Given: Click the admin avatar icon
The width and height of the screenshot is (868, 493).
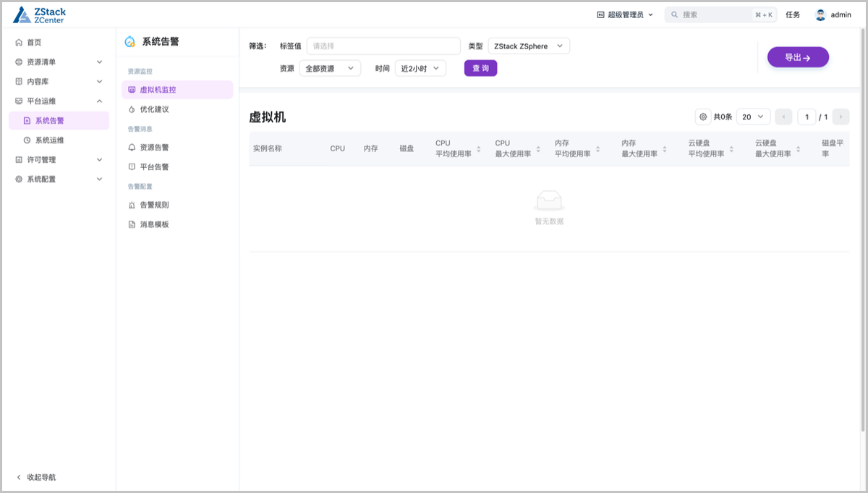Looking at the screenshot, I should (x=820, y=14).
